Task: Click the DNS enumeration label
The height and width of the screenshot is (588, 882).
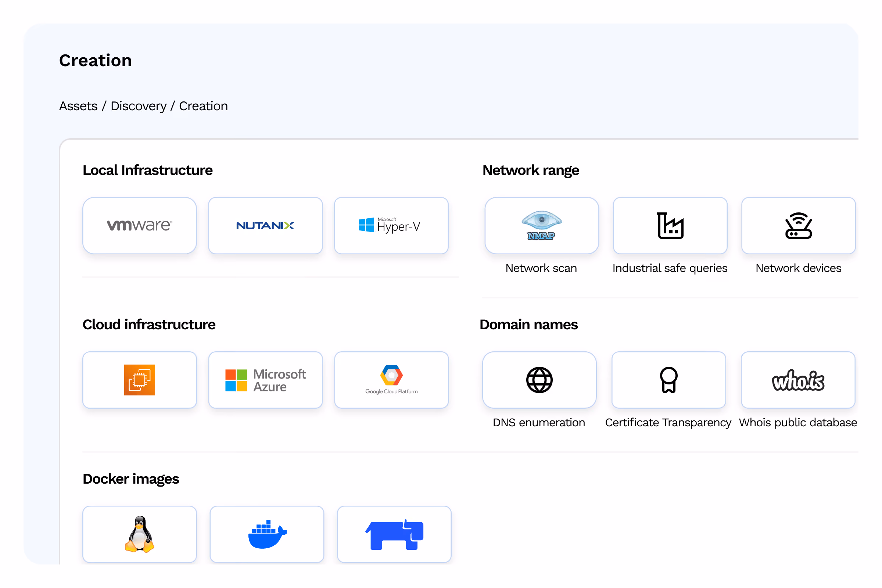Action: coord(539,423)
